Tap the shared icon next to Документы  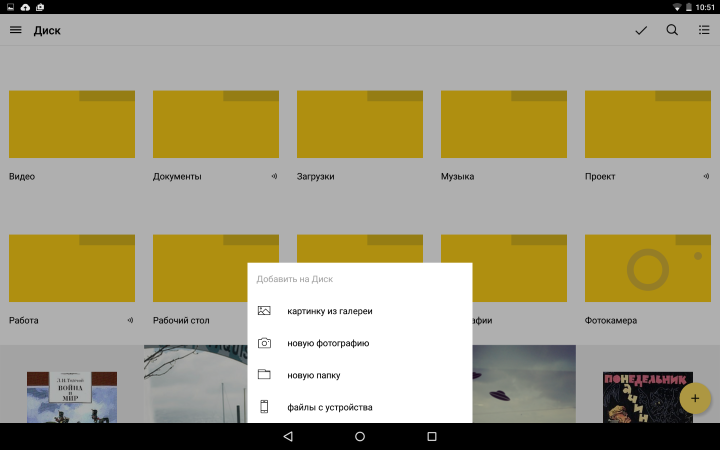tap(274, 176)
